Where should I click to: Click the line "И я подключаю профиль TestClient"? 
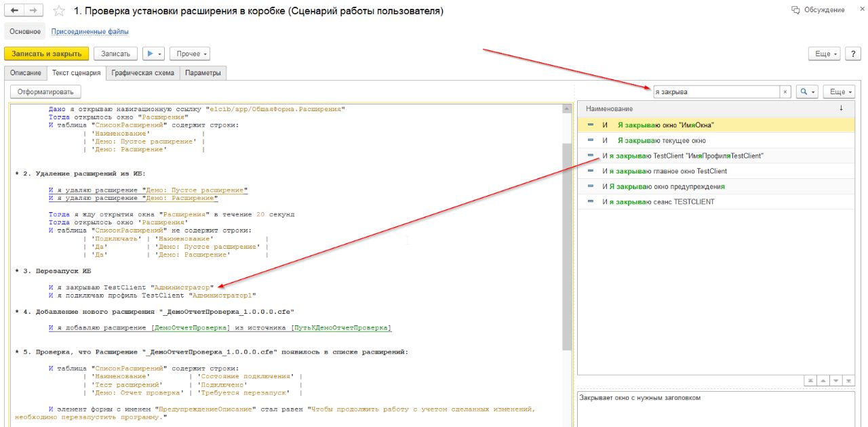[153, 296]
